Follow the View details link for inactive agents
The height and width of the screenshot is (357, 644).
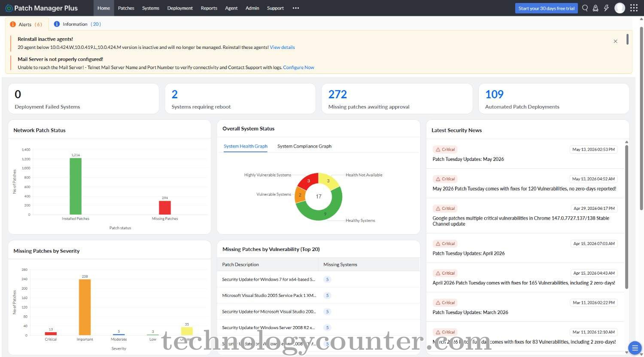pyautogui.click(x=282, y=47)
